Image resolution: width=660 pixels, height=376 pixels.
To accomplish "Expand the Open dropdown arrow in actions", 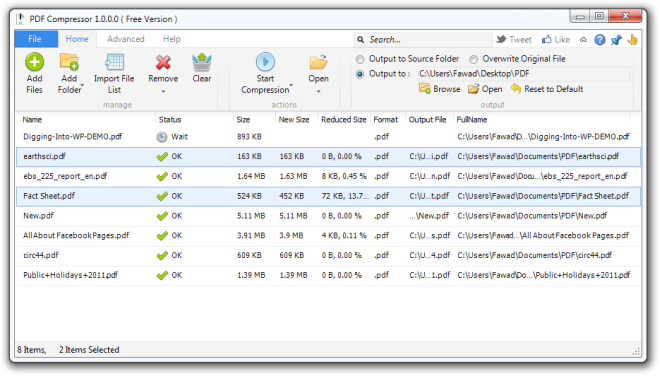I will click(x=319, y=91).
